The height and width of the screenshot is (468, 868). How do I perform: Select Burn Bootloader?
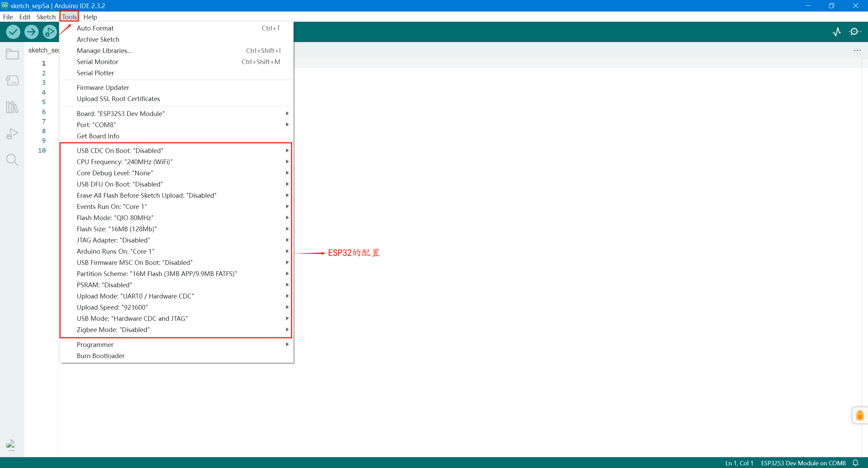pos(100,356)
